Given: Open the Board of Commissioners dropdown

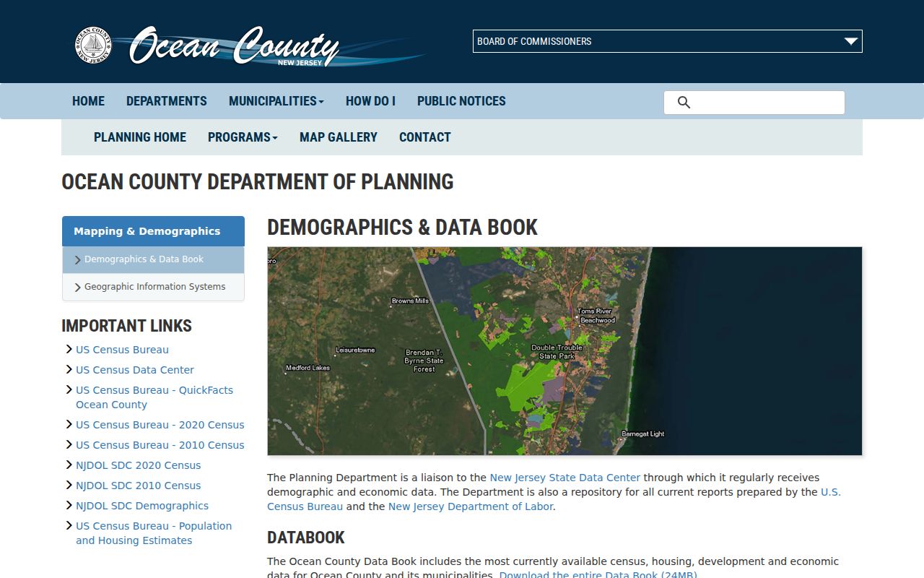Looking at the screenshot, I should (x=668, y=41).
